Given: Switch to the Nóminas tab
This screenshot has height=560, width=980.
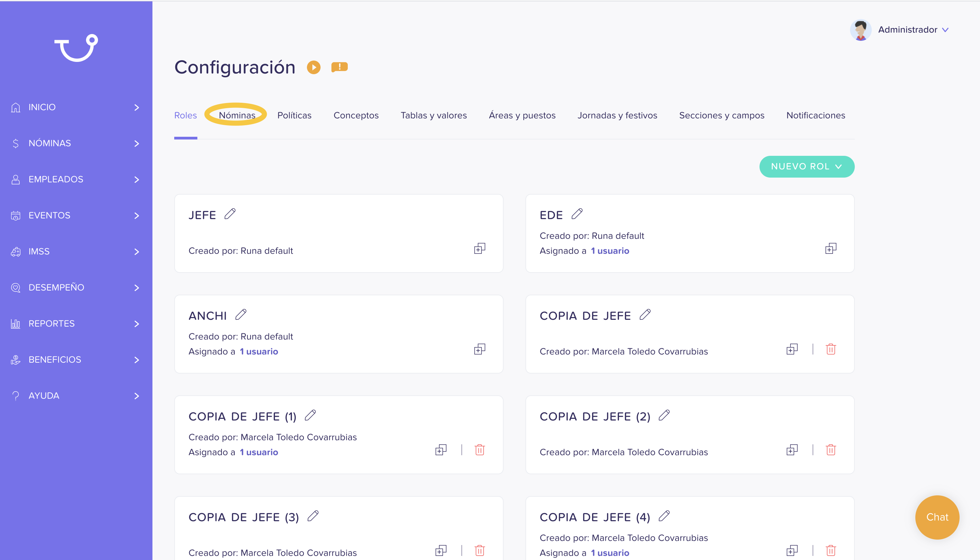Looking at the screenshot, I should click(x=237, y=115).
